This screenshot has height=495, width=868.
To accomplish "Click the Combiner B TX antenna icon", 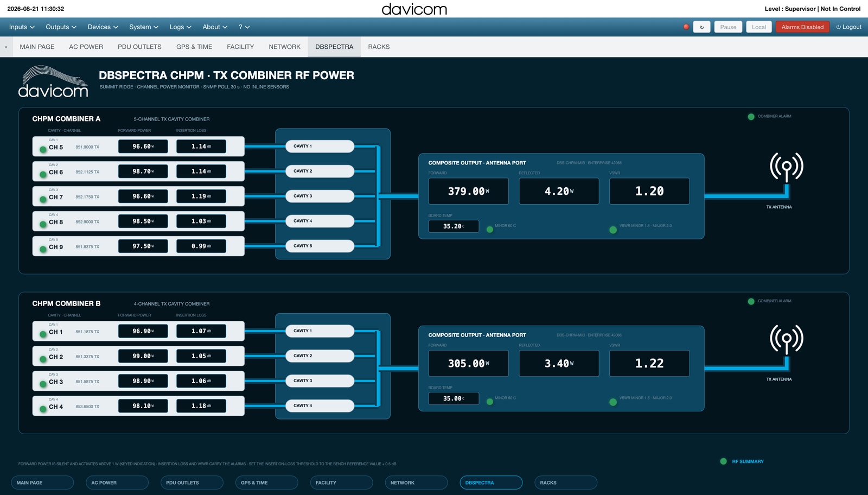I will pos(787,340).
